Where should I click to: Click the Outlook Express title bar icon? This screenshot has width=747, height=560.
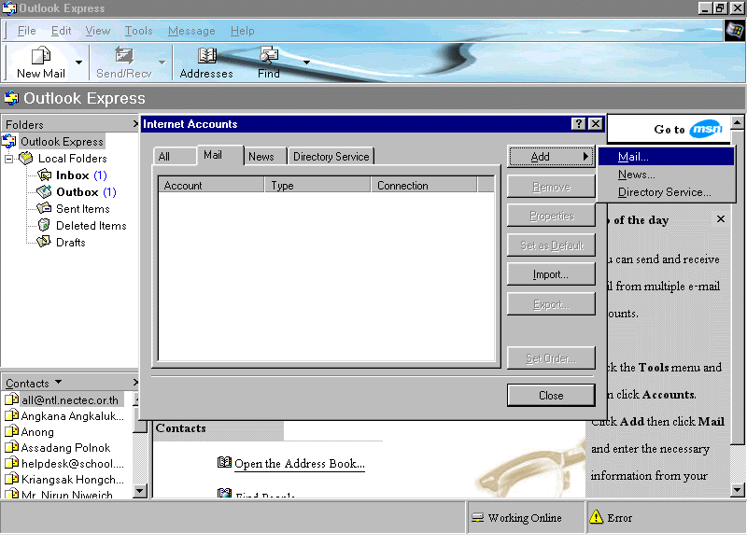[9, 8]
